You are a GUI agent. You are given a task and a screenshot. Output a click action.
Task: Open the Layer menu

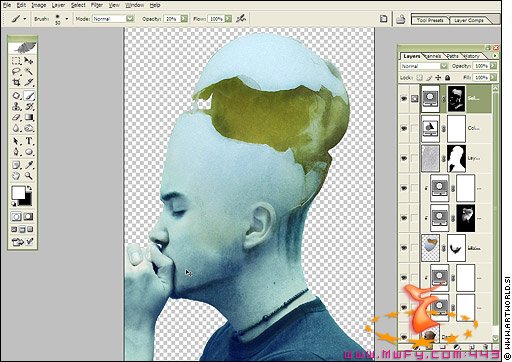[58, 5]
